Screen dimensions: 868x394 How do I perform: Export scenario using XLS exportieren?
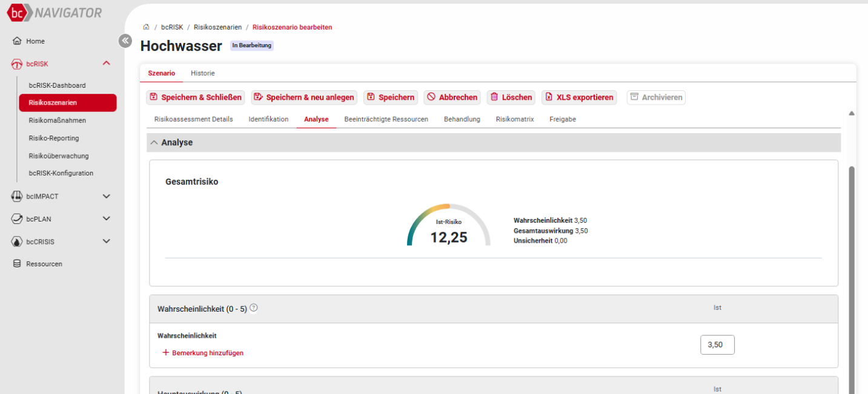tap(578, 97)
